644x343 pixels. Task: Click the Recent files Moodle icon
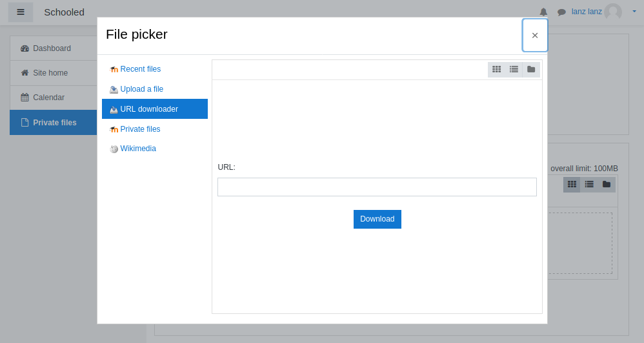pos(114,70)
